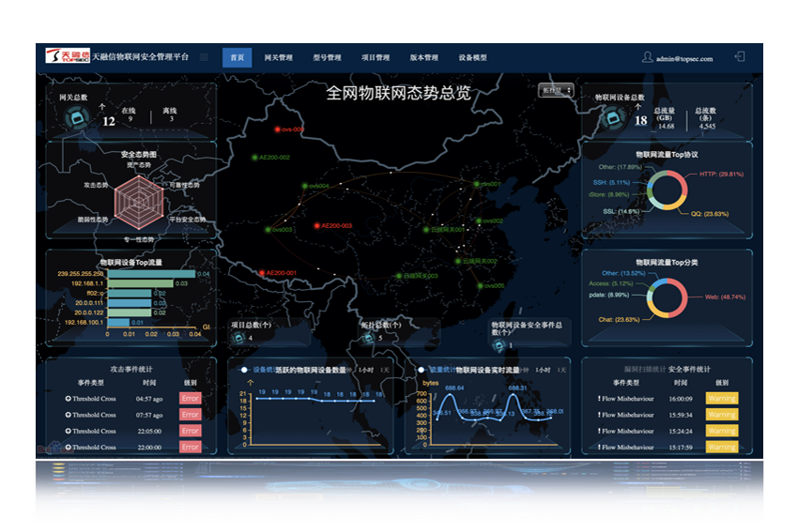This screenshot has width=798, height=532.
Task: Click the alert icon of Flow Misbehaviour 15:24:24
Action: 599,432
